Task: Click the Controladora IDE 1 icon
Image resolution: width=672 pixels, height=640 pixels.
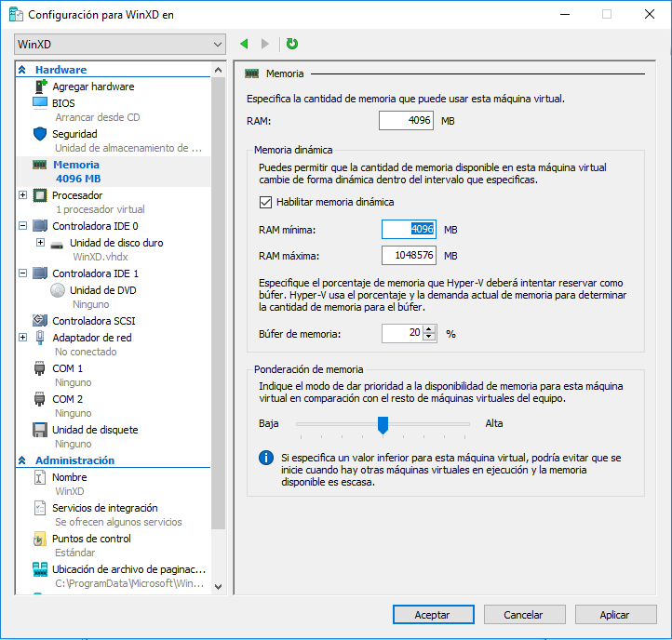Action: click(40, 273)
